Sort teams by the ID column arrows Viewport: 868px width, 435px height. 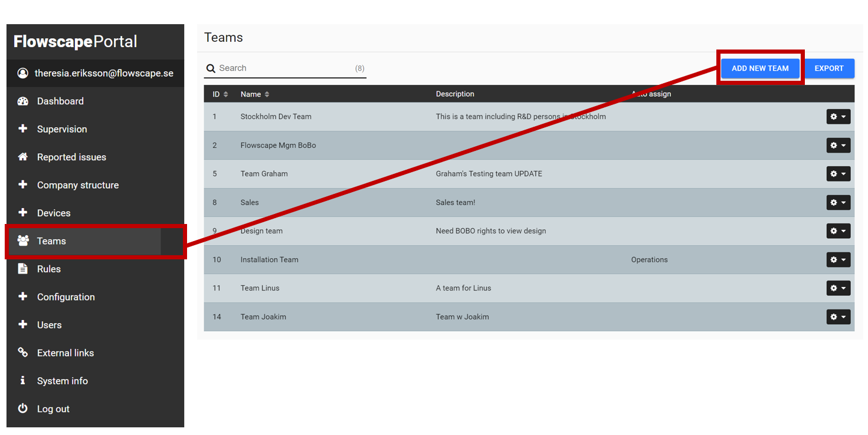pyautogui.click(x=225, y=94)
